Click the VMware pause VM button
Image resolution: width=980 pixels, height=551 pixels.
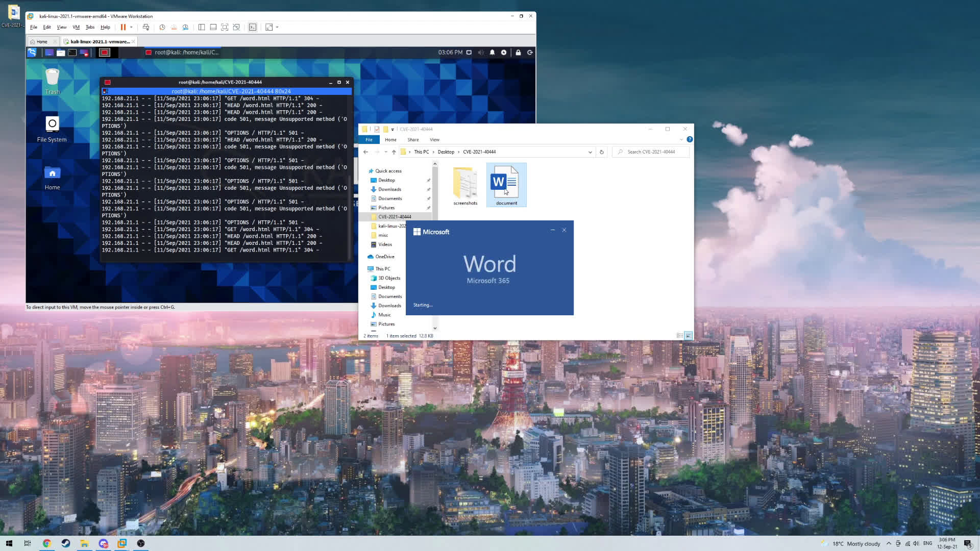[x=123, y=27]
